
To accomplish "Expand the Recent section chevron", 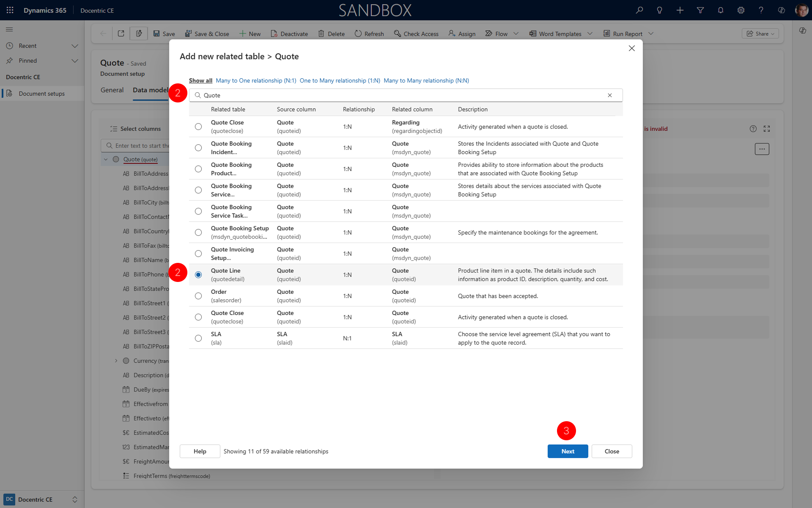I will 75,46.
